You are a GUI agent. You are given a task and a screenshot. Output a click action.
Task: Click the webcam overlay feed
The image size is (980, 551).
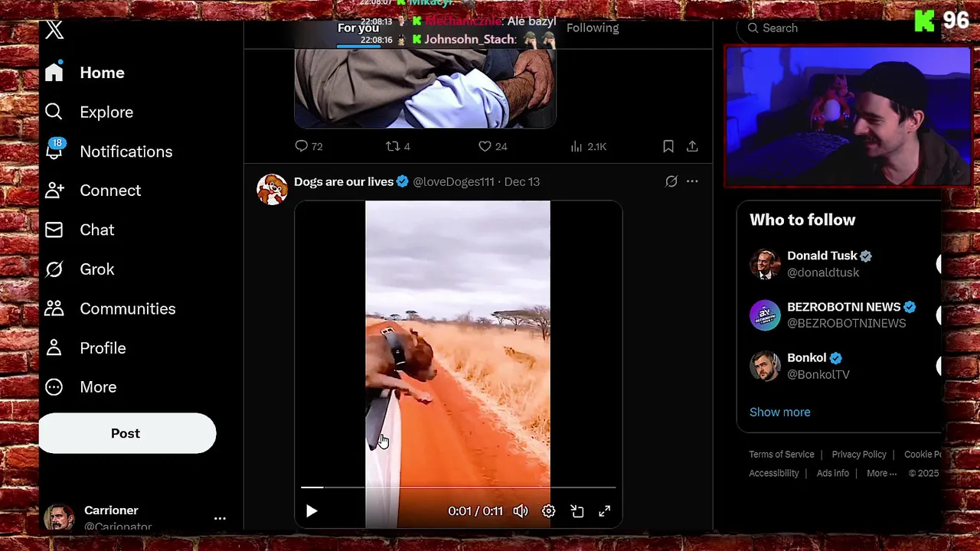tap(848, 116)
